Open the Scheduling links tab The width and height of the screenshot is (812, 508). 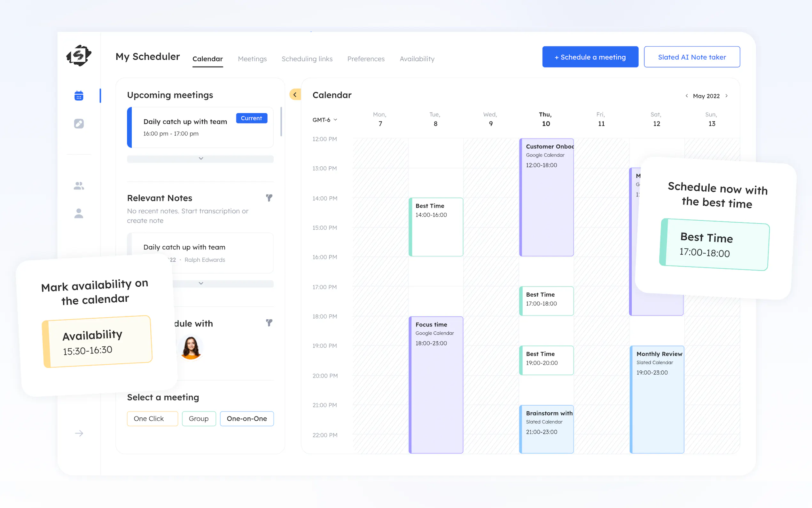click(307, 59)
